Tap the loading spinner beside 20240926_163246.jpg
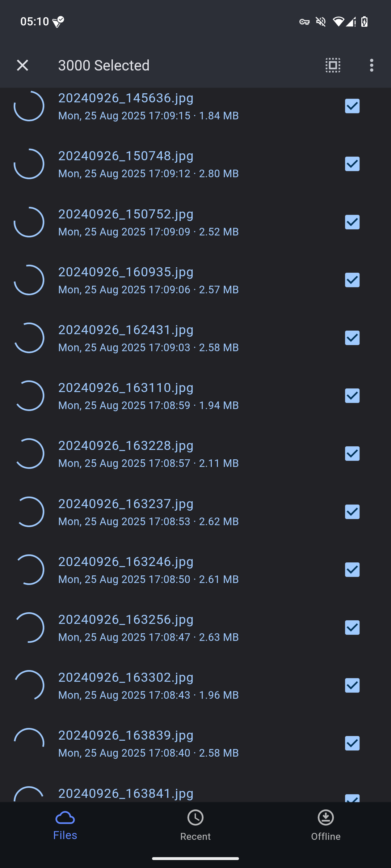 (29, 570)
